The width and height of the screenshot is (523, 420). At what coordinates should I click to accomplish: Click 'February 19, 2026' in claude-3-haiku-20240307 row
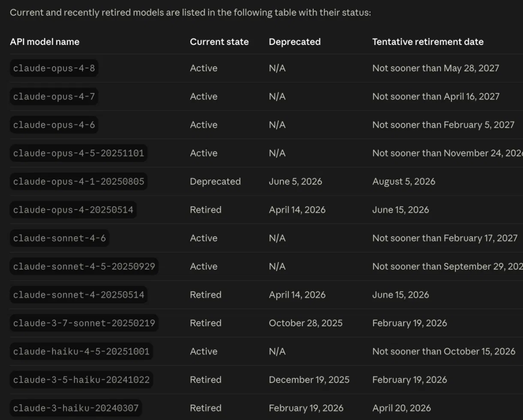point(306,408)
